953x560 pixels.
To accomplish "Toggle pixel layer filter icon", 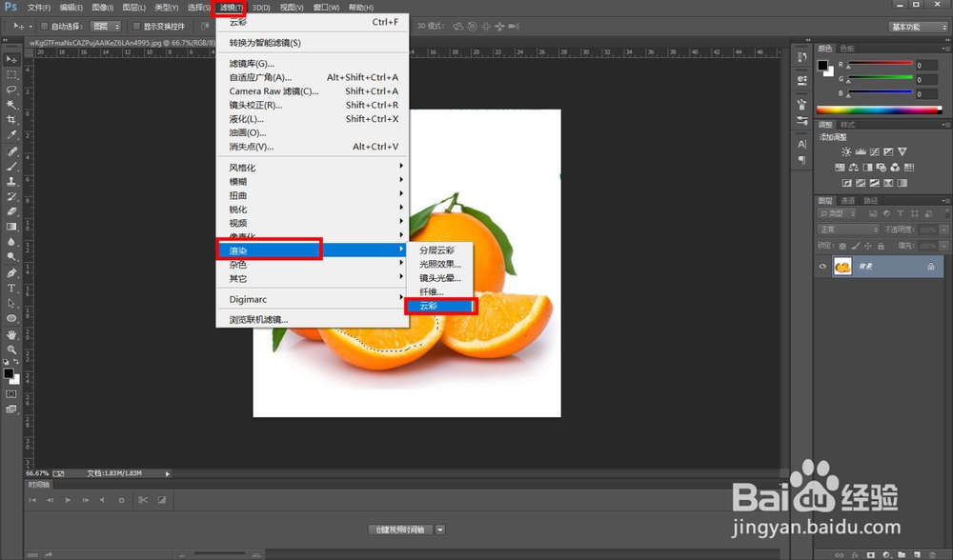I will click(873, 213).
